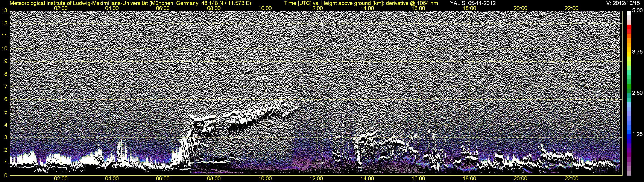
Task: Click the 08:00 label on the lower time axis
Action: (214, 179)
